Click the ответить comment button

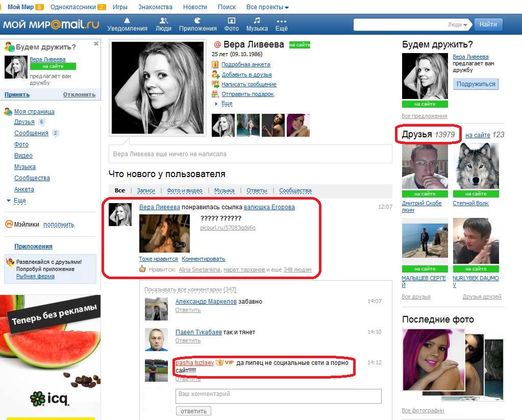(x=193, y=411)
